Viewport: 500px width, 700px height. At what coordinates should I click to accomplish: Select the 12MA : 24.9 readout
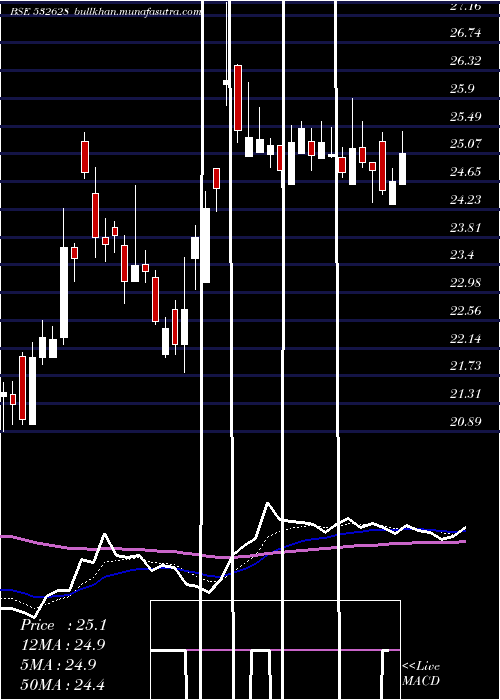(63, 645)
